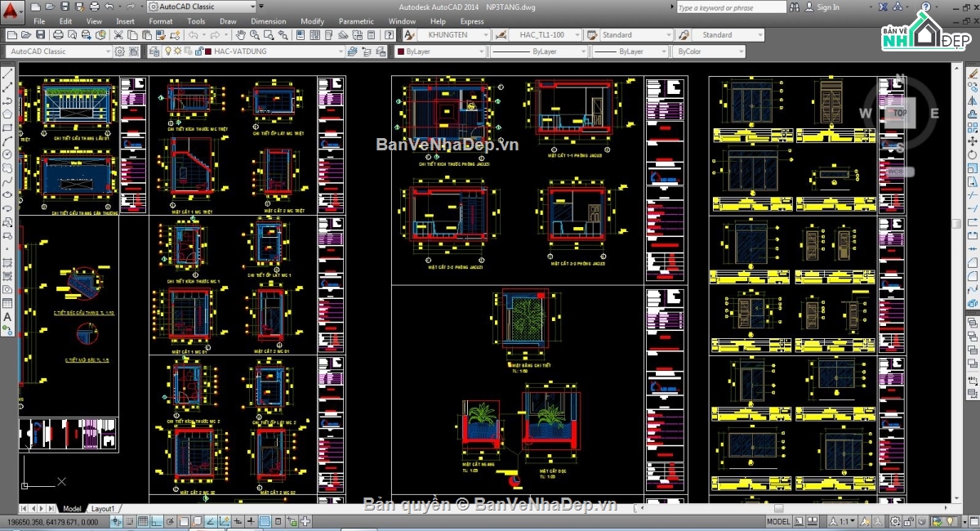Viewport: 980px width, 531px height.
Task: Open ByLayer linetype control dropdown
Action: pos(537,51)
